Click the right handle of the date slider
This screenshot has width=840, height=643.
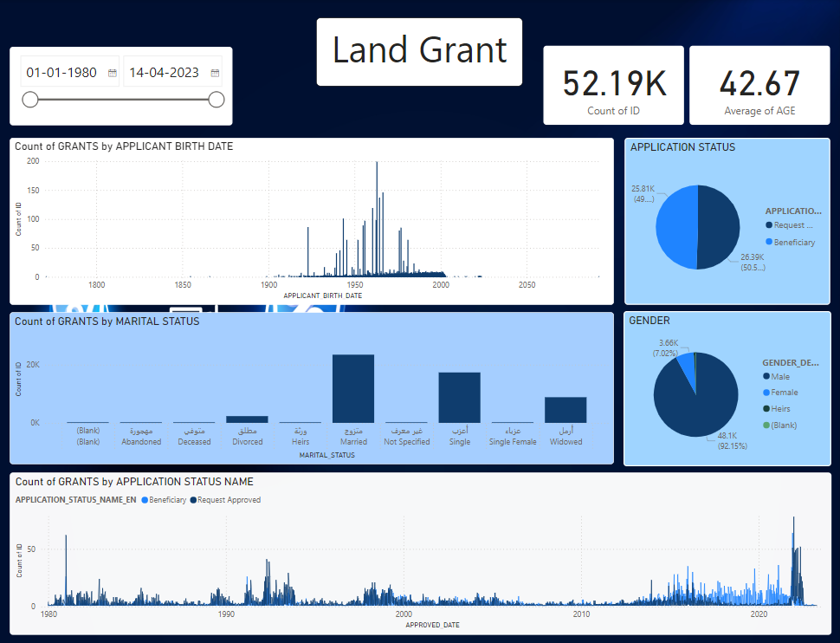[216, 100]
